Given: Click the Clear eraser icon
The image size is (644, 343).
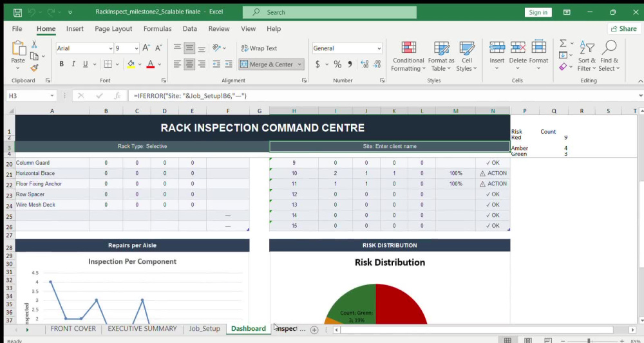Looking at the screenshot, I should click(x=563, y=66).
